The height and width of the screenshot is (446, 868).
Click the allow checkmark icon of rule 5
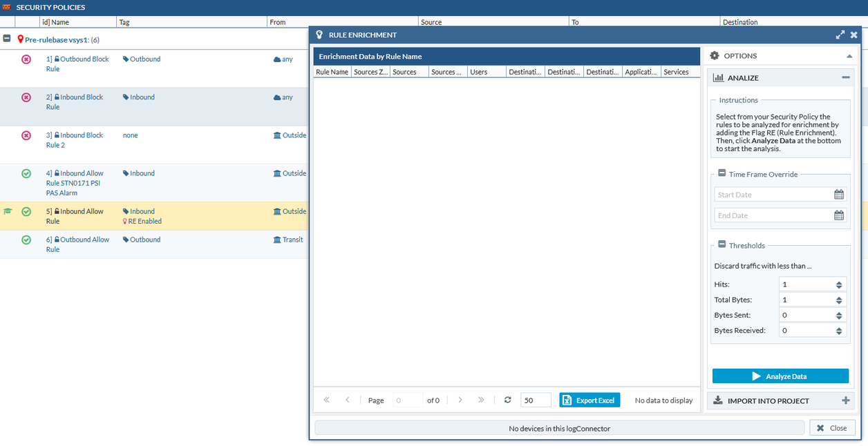pos(26,211)
